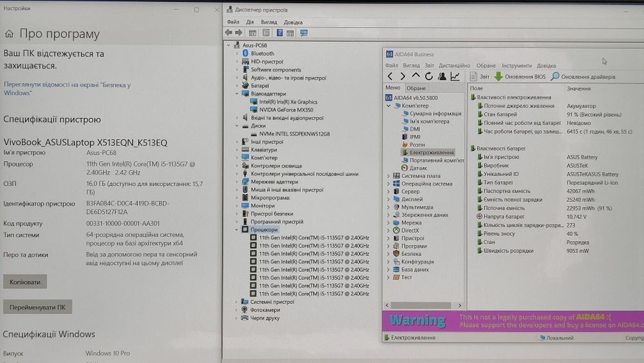Go back in AIDA64 navigation

point(390,76)
